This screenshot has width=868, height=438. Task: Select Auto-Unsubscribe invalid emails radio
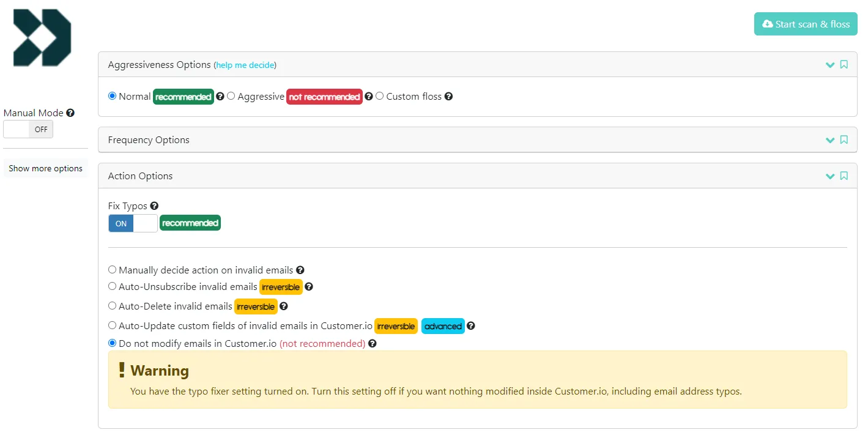(112, 286)
